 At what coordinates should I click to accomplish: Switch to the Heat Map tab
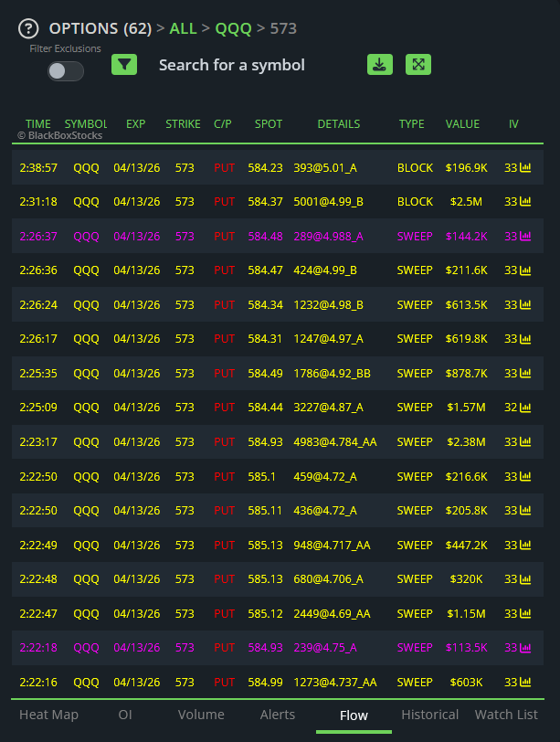tap(48, 715)
